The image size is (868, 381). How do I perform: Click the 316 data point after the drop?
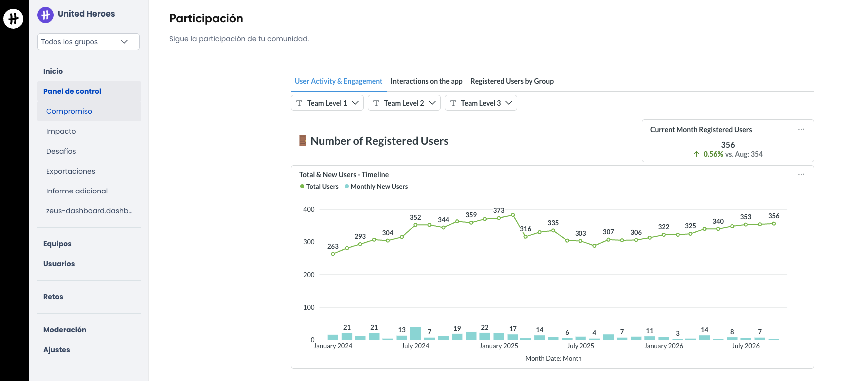click(525, 237)
